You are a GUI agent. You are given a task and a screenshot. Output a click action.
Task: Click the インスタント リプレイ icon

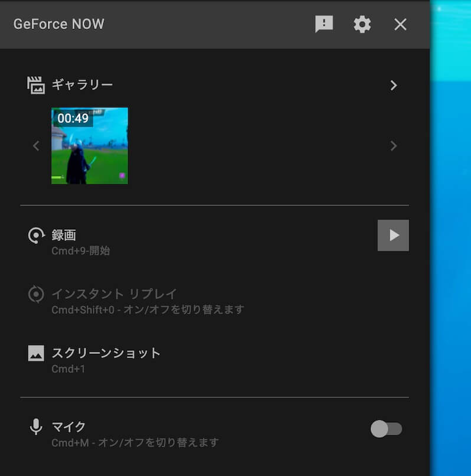coord(36,294)
